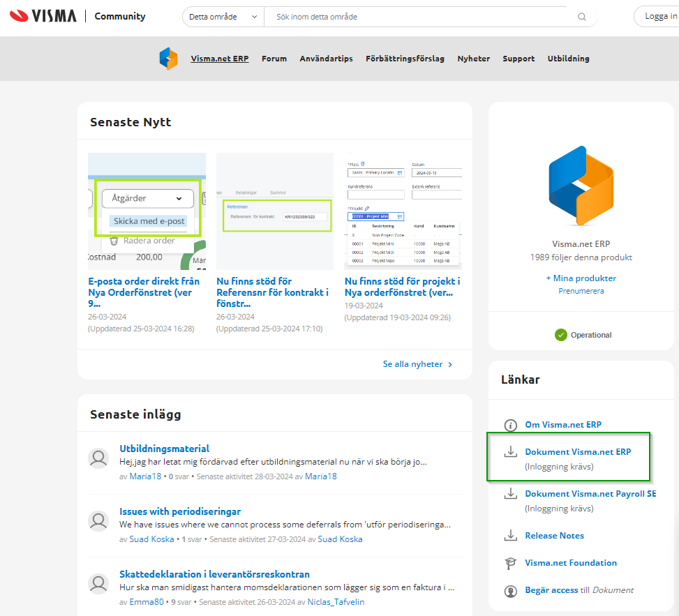Click download icon beside Dokument Visma.net ERP
This screenshot has width=679, height=616.
pyautogui.click(x=511, y=452)
